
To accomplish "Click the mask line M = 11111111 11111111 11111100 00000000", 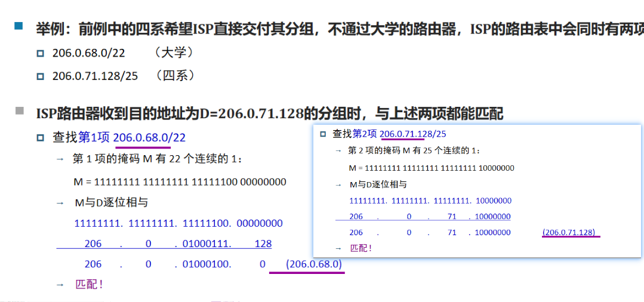I will pos(179,181).
